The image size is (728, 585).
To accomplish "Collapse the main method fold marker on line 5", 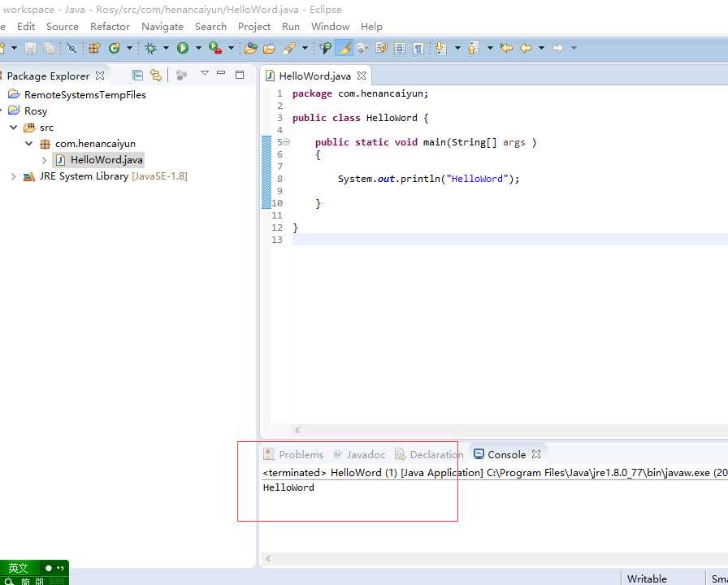I will point(287,142).
